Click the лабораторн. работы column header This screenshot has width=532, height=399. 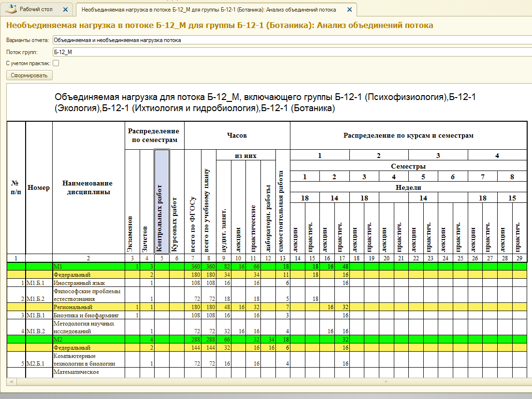[268, 207]
